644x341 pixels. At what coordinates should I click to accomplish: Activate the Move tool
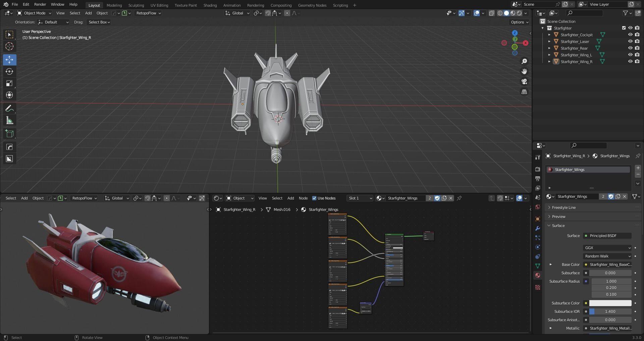point(9,60)
